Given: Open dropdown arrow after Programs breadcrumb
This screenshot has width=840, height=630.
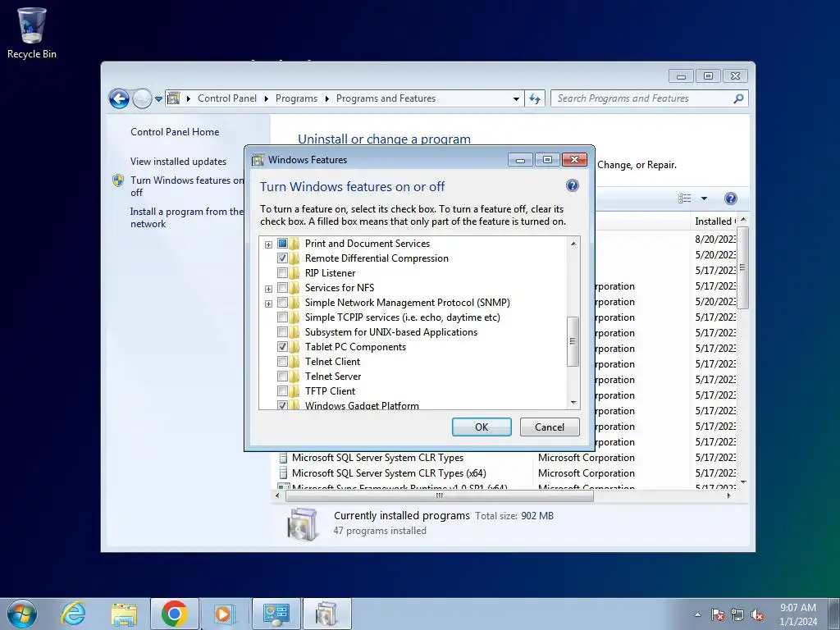Looking at the screenshot, I should 326,99.
